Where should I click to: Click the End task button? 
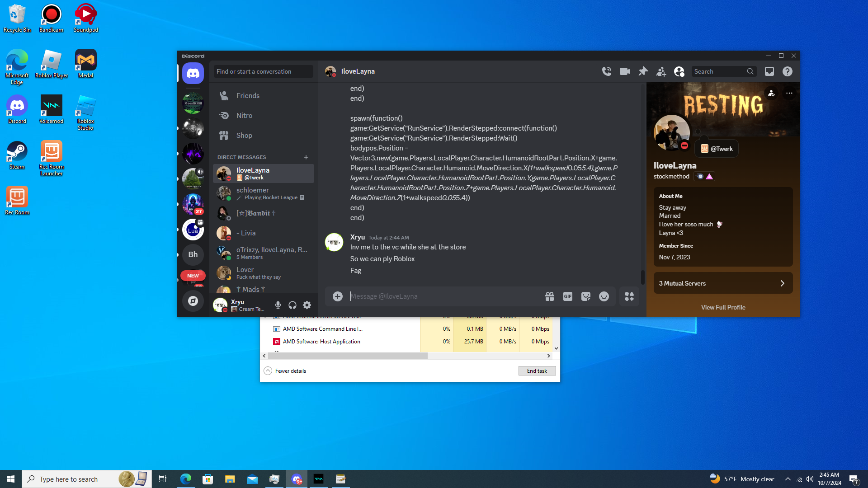point(537,371)
